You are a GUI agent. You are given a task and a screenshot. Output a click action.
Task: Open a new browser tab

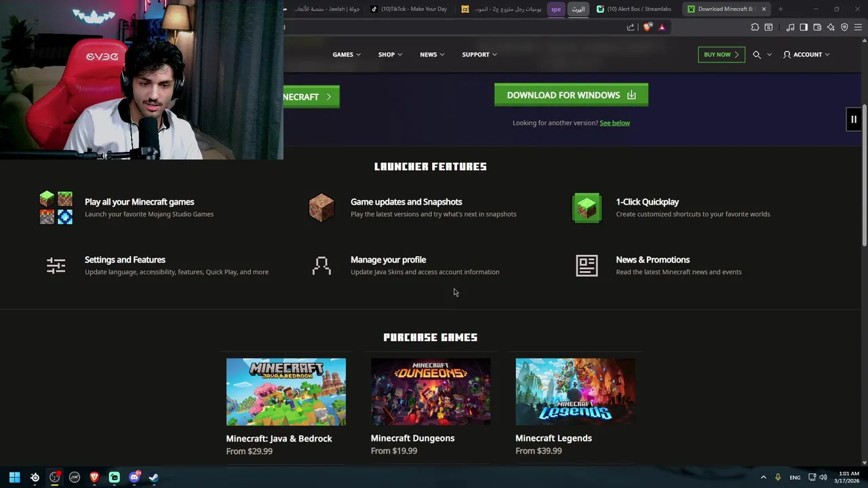point(781,9)
